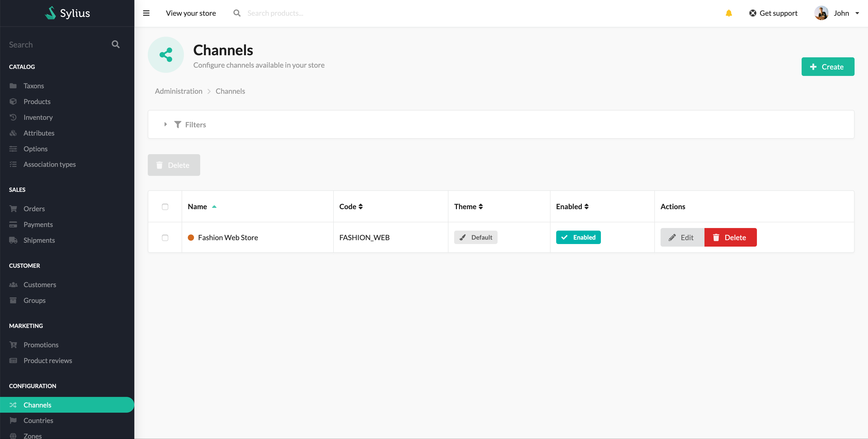The height and width of the screenshot is (439, 868).
Task: Click John's avatar picture
Action: coord(822,13)
